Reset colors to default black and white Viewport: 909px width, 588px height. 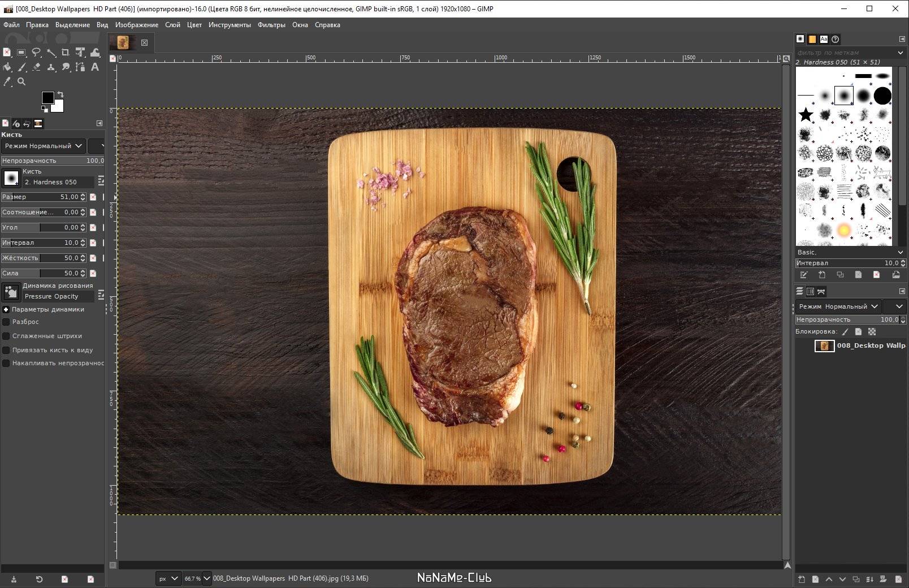[44, 108]
